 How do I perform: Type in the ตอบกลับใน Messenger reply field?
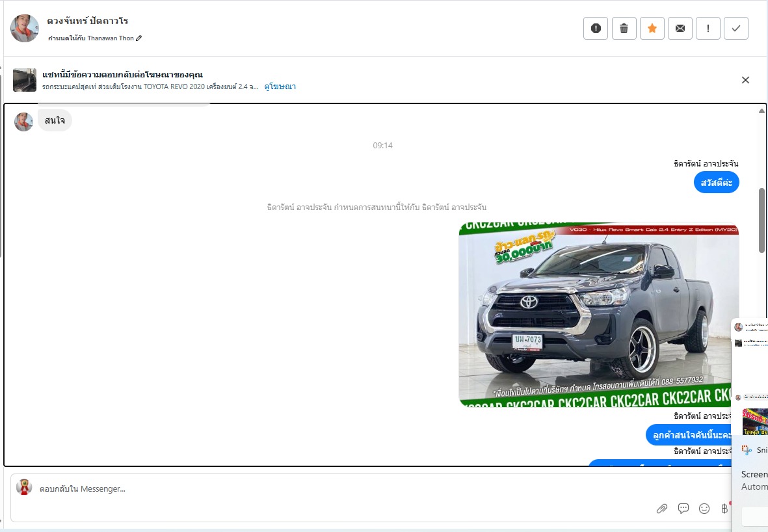(x=325, y=489)
